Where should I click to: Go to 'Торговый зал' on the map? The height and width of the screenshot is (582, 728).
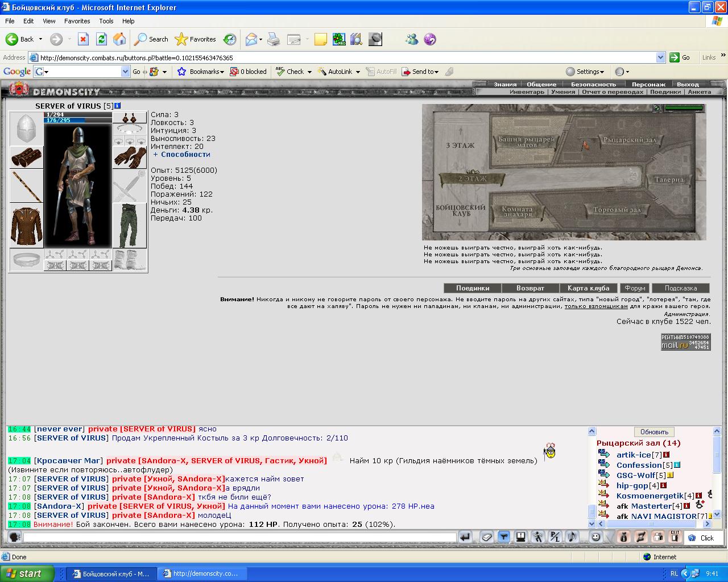[617, 210]
